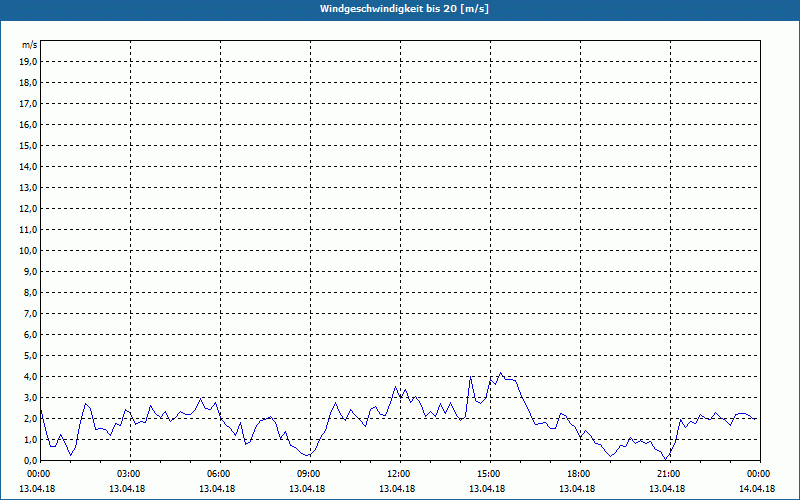Select the 11,0 y-axis value

pyautogui.click(x=28, y=230)
